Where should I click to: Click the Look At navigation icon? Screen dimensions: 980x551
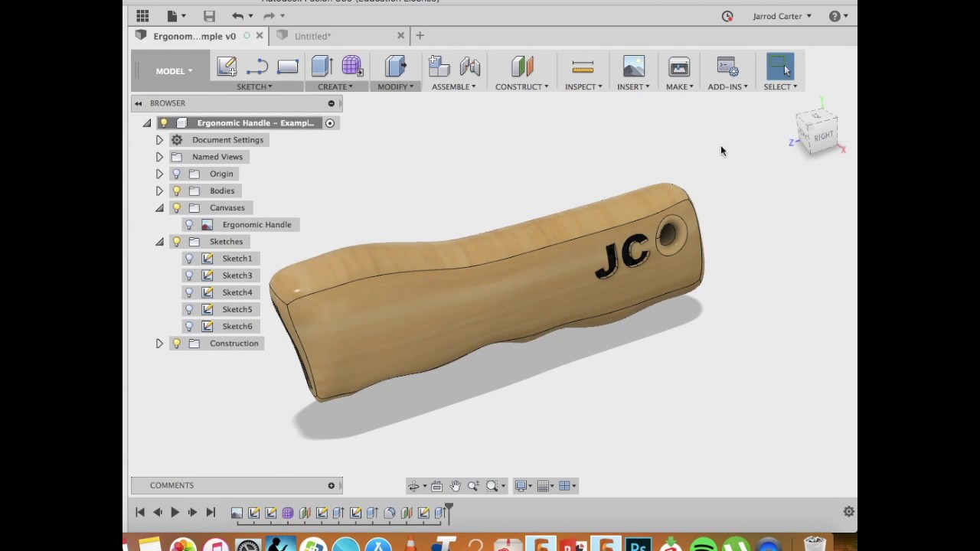436,486
